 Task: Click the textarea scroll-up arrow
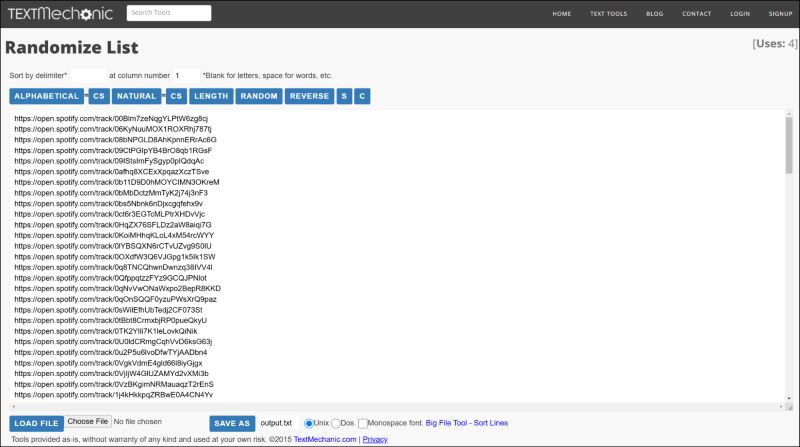[x=789, y=113]
